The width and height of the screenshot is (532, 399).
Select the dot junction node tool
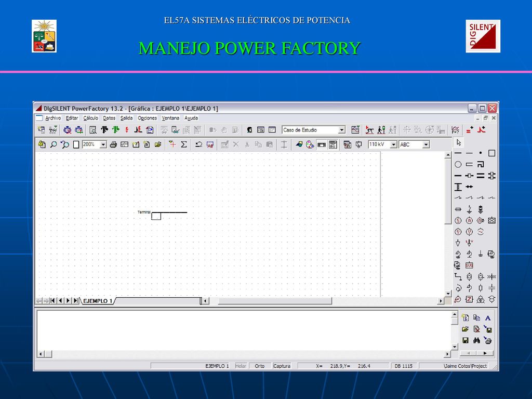481,153
